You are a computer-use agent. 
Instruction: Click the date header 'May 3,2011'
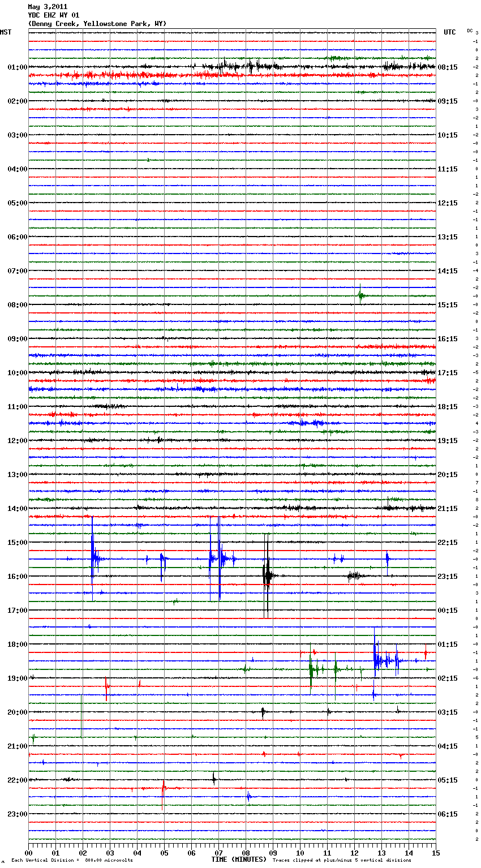(48, 7)
